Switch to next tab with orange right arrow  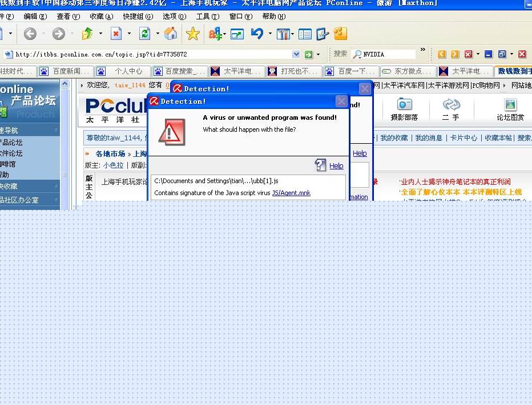[x=455, y=54]
